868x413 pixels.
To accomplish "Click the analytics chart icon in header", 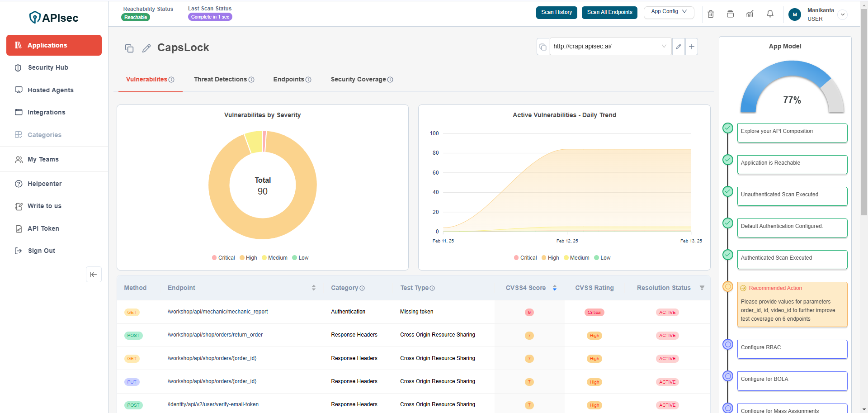I will (x=750, y=14).
